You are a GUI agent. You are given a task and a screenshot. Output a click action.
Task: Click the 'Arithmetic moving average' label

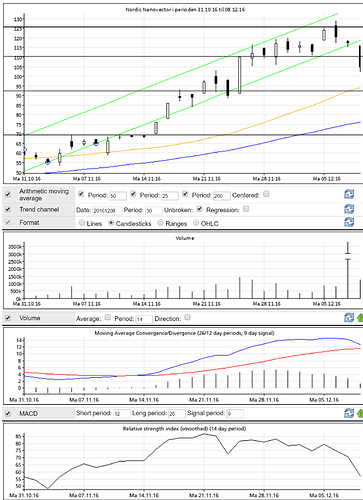[44, 195]
